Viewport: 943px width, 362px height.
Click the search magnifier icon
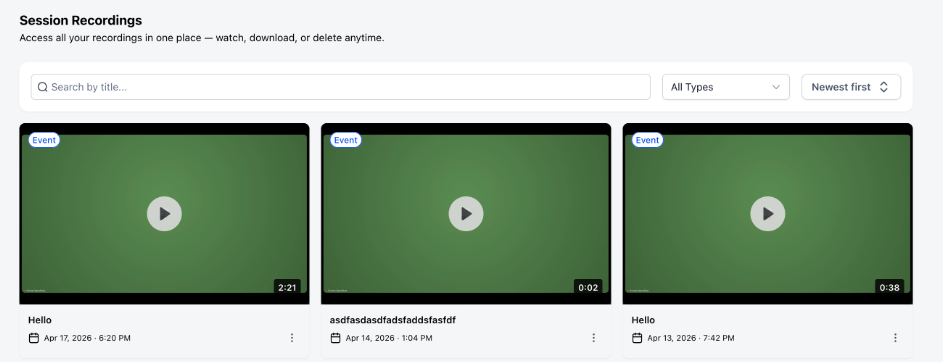click(x=43, y=87)
